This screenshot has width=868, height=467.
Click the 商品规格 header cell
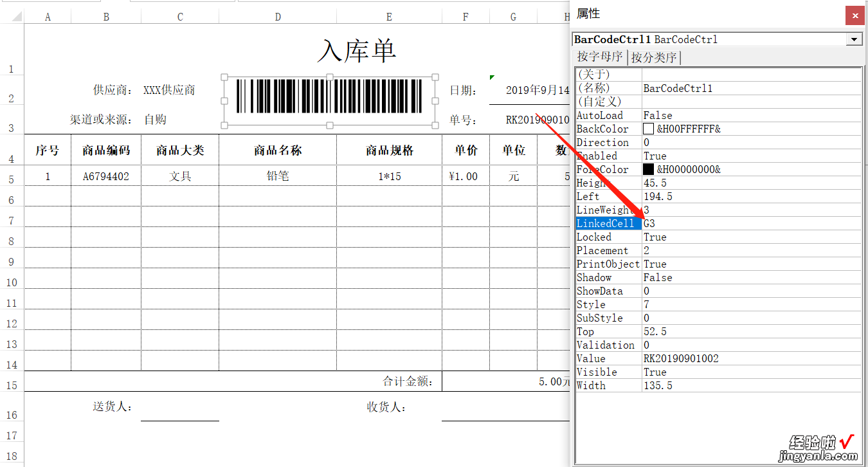(x=389, y=151)
